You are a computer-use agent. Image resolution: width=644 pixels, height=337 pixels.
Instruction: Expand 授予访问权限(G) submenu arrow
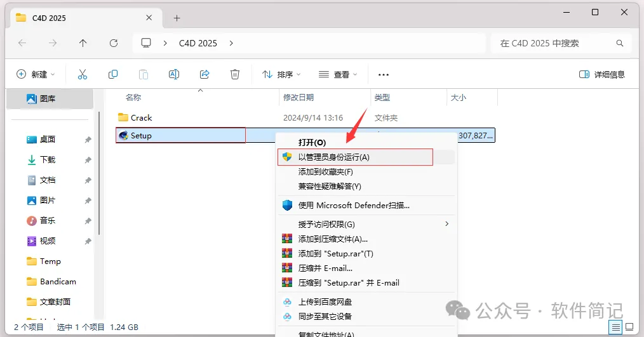447,223
